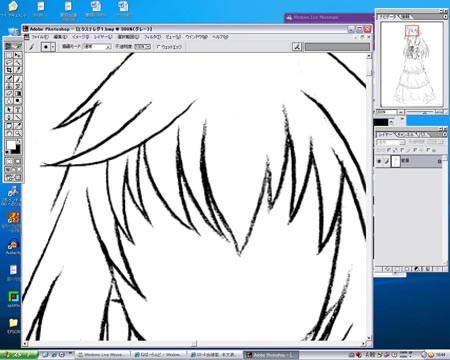The width and height of the screenshot is (450, 360).
Task: Select the Zoom tool
Action: [18, 133]
